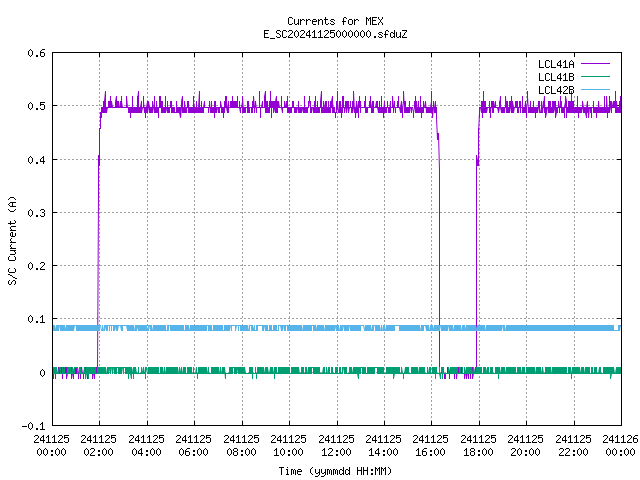Click the LCL41B legend label
The image size is (640, 480).
point(556,77)
